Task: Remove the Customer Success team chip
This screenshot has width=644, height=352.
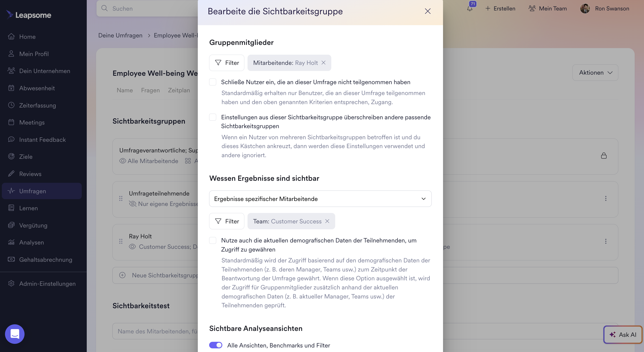Action: 327,221
